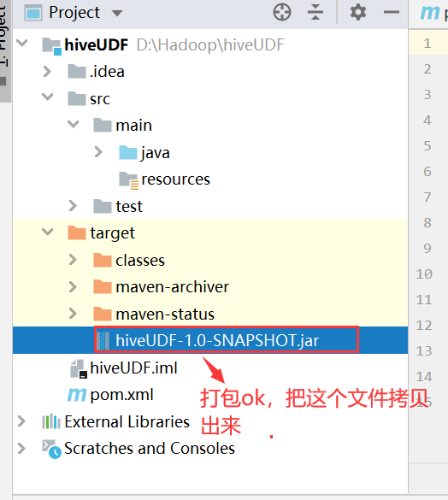Image resolution: width=448 pixels, height=500 pixels.
Task: Select Scratches and Consoles label
Action: [150, 449]
